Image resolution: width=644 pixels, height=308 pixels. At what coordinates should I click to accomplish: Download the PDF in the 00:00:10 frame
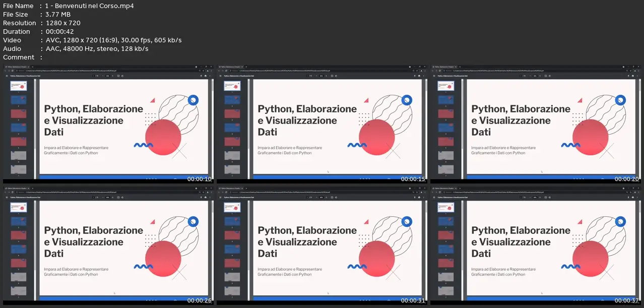point(201,76)
